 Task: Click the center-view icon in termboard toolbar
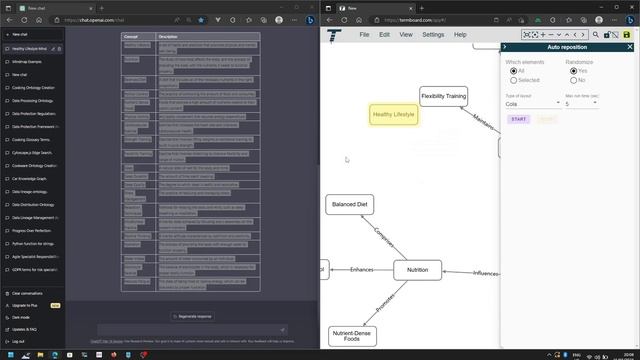tap(535, 35)
